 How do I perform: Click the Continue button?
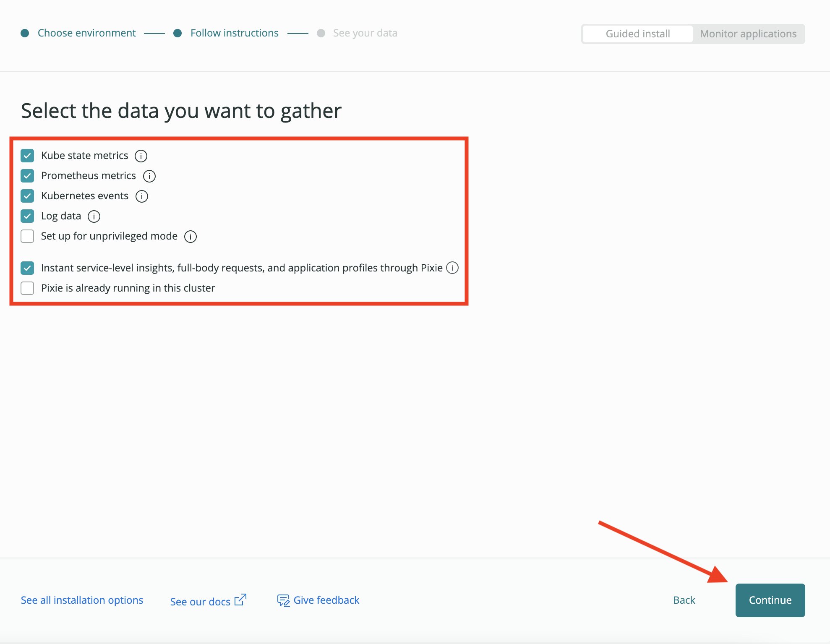pos(770,600)
